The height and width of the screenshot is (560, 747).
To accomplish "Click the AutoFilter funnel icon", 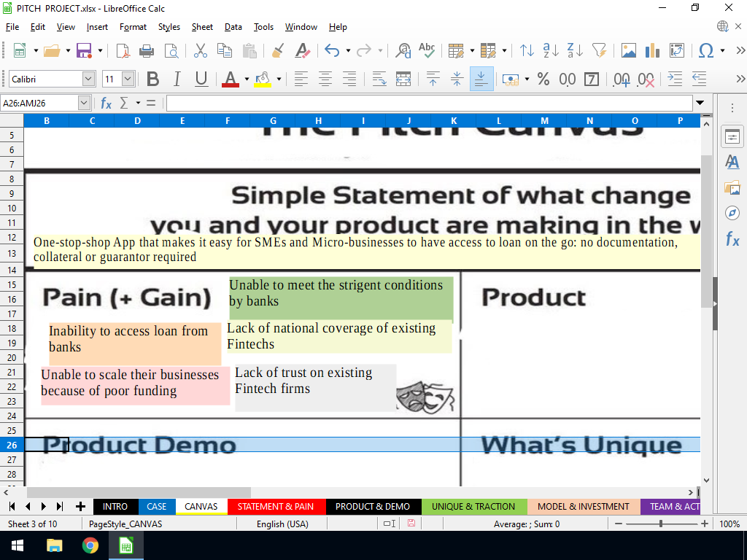I will [x=600, y=50].
